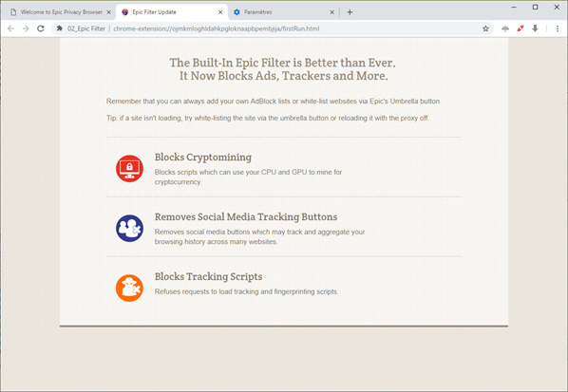Click the 'Tip: if a site isn't loading' text
568x392 pixels.
point(268,118)
